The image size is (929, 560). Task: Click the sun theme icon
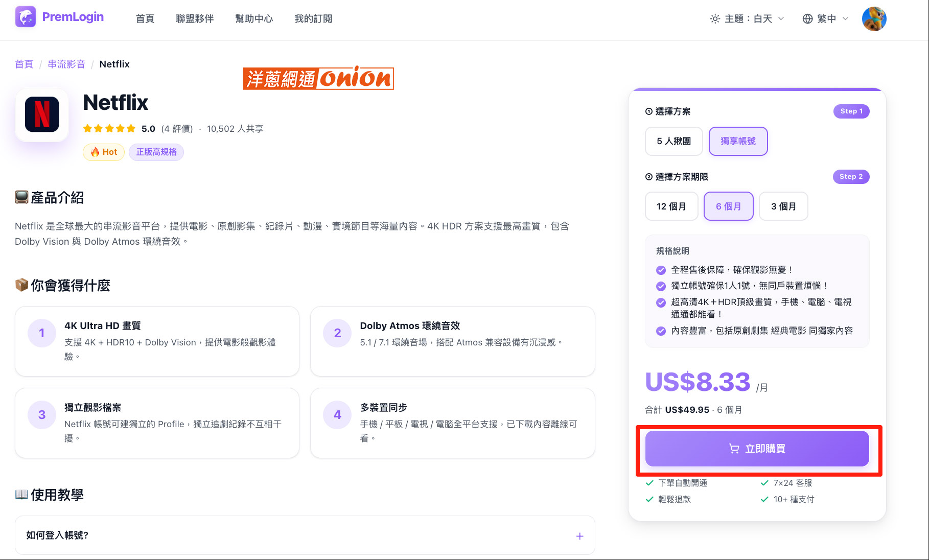tap(715, 19)
